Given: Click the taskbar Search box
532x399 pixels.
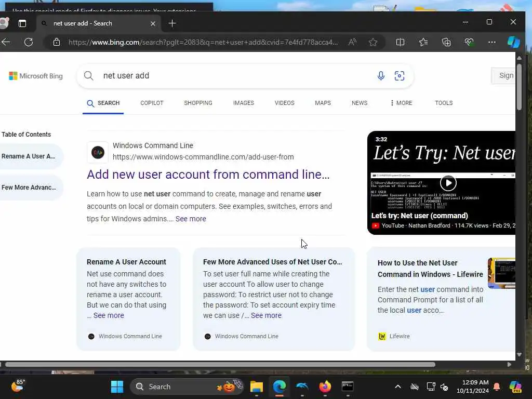Looking at the screenshot, I should pyautogui.click(x=187, y=387).
